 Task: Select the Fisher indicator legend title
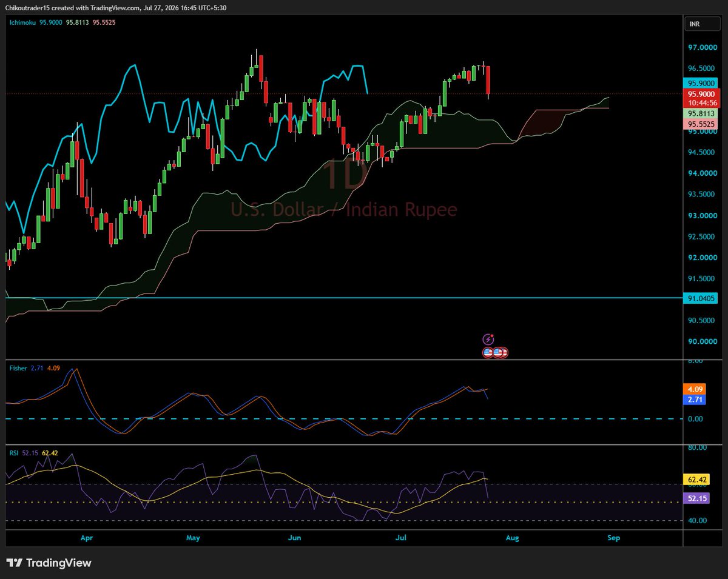click(x=18, y=368)
